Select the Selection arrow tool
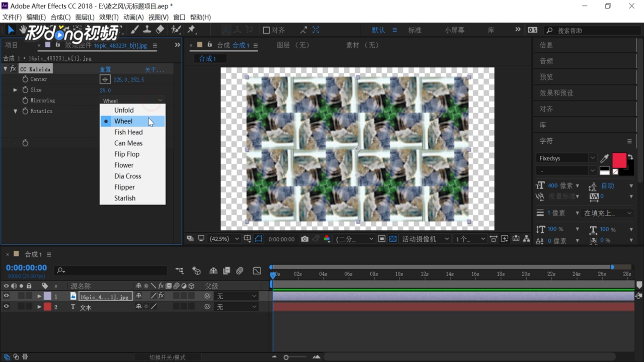Image resolution: width=644 pixels, height=362 pixels. [11, 30]
